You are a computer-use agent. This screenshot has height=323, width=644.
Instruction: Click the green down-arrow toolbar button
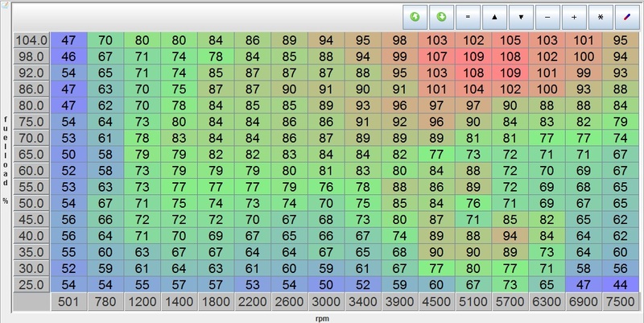pos(441,17)
